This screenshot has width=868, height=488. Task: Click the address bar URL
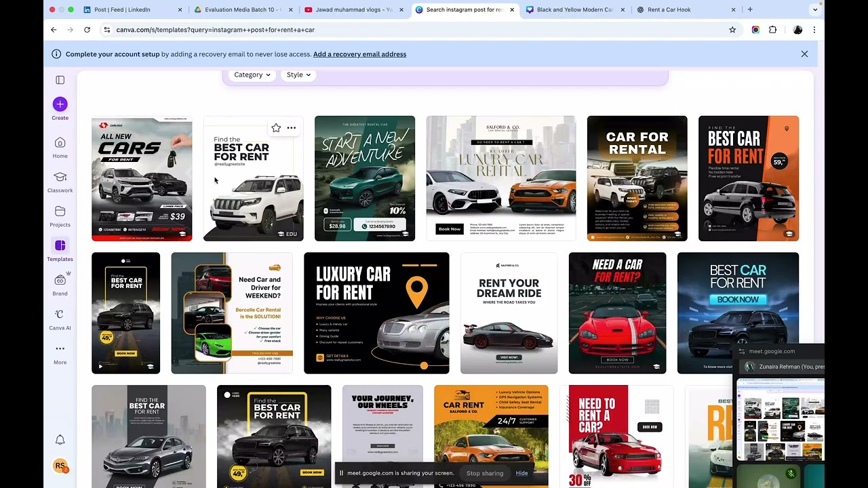[215, 30]
